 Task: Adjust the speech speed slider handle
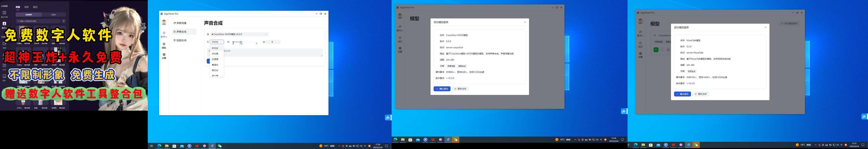(241, 42)
